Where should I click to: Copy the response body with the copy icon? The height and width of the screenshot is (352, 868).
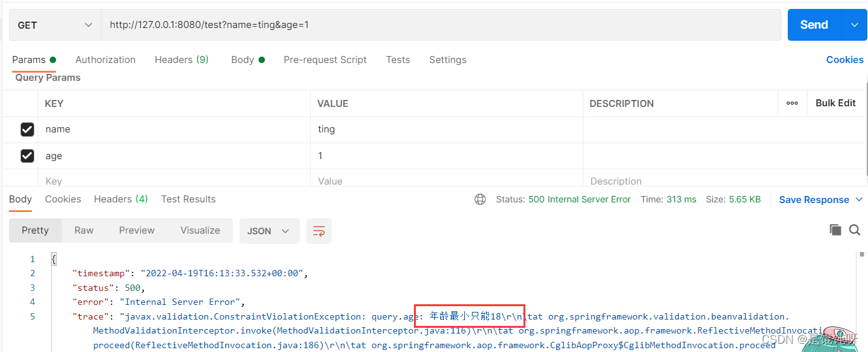(835, 230)
